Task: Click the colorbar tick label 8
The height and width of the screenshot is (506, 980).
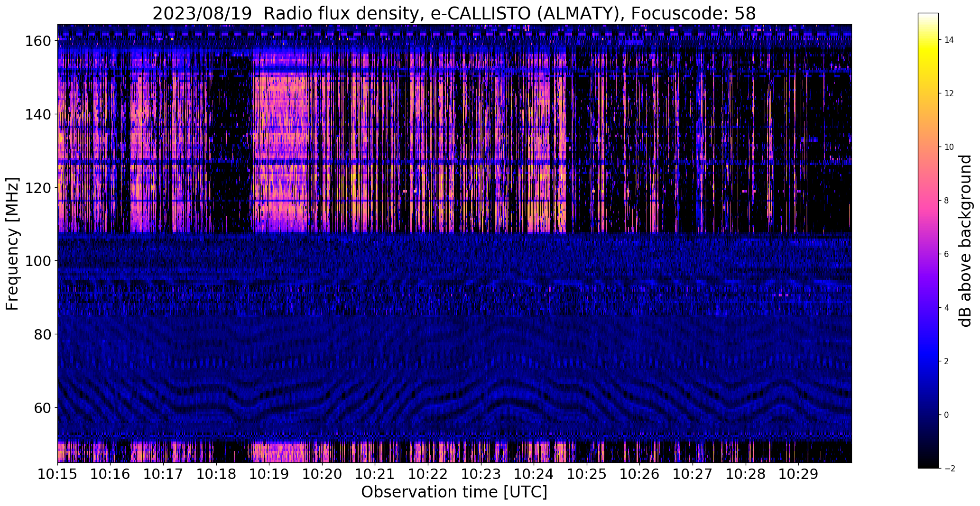Action: (946, 201)
